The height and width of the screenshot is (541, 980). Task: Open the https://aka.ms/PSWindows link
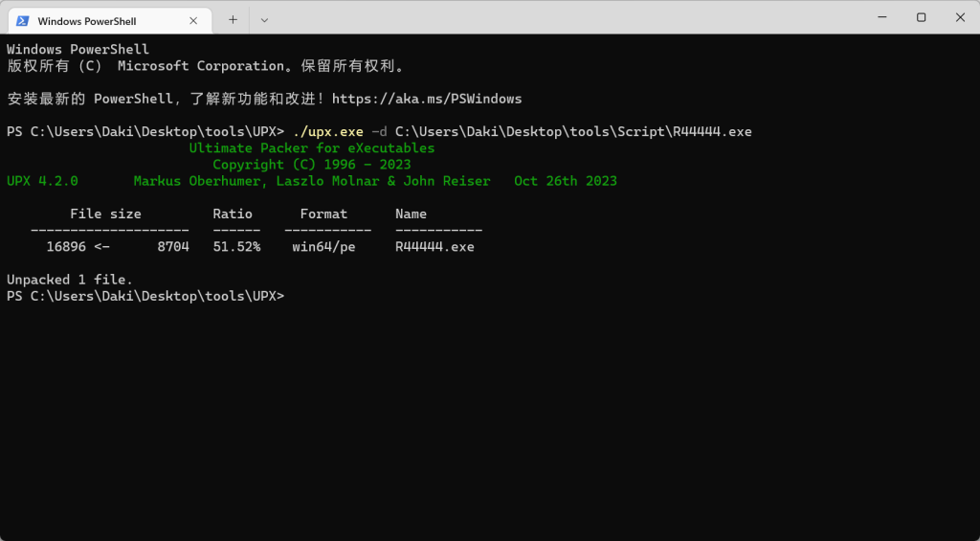[427, 99]
